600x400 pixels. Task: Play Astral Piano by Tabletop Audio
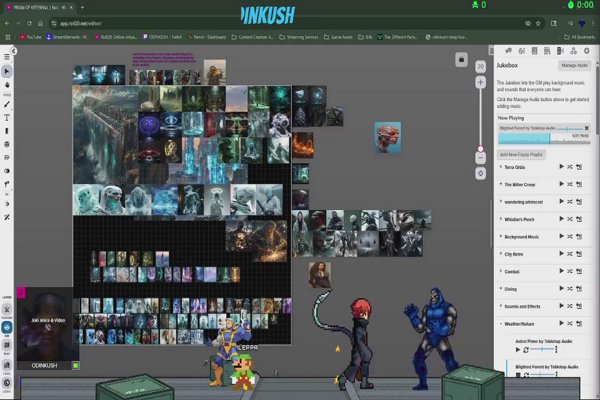(518, 350)
